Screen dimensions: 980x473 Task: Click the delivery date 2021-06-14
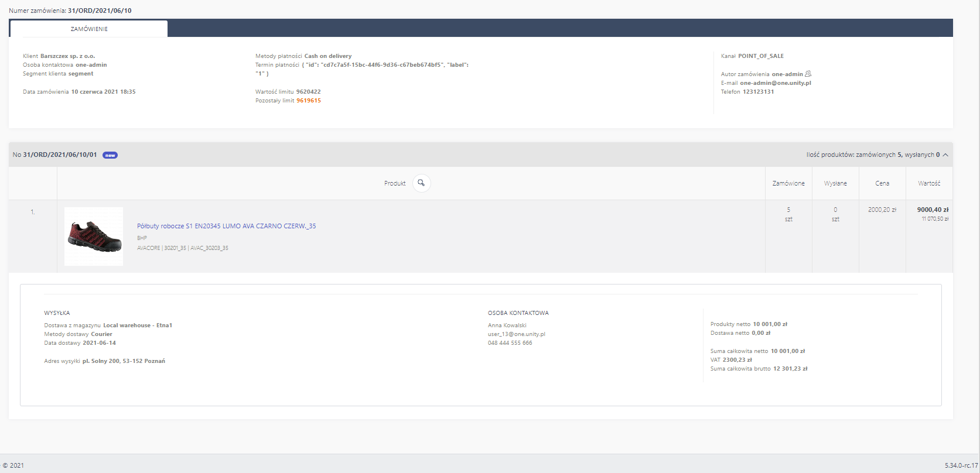point(100,343)
